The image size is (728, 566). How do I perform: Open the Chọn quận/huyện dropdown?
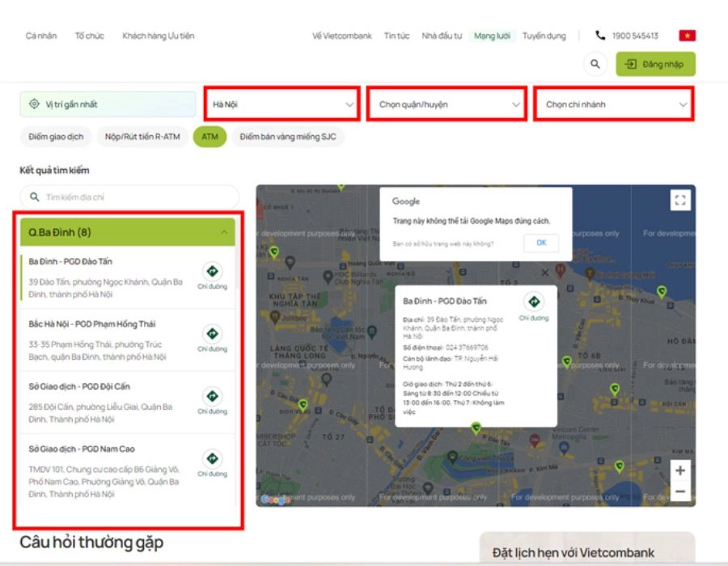tap(447, 104)
